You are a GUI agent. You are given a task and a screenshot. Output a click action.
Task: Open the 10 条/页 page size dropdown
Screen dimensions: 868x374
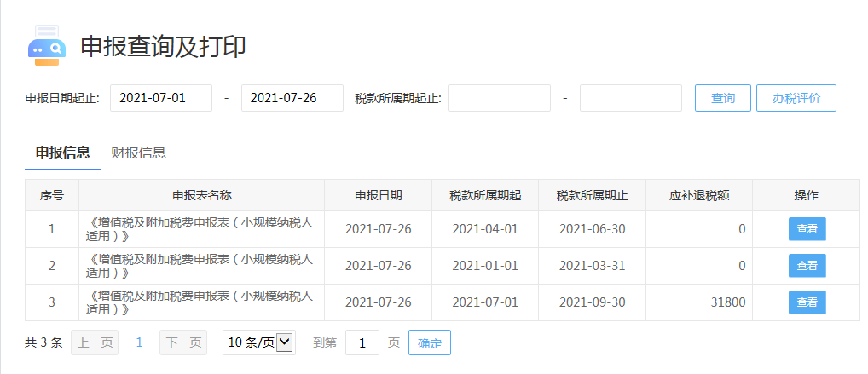coord(259,342)
